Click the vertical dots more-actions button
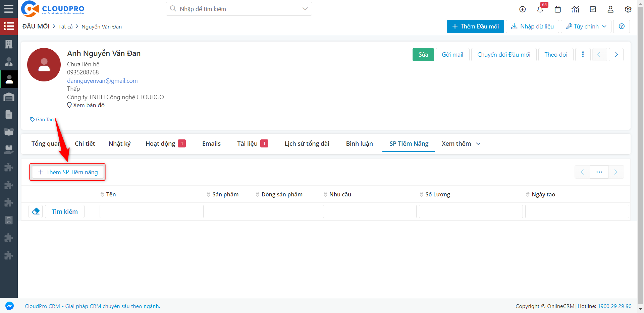This screenshot has height=313, width=644. click(x=583, y=55)
